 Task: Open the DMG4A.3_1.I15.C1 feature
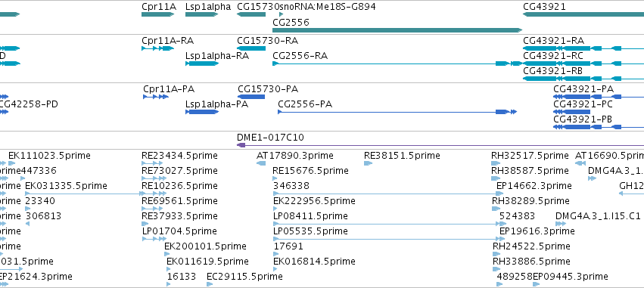pyautogui.click(x=598, y=215)
